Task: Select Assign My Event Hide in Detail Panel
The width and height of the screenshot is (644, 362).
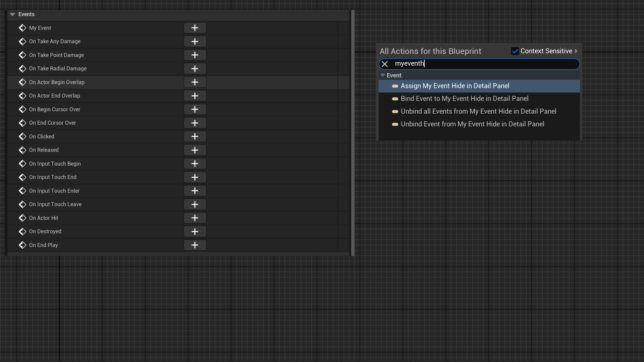Action: coord(455,86)
